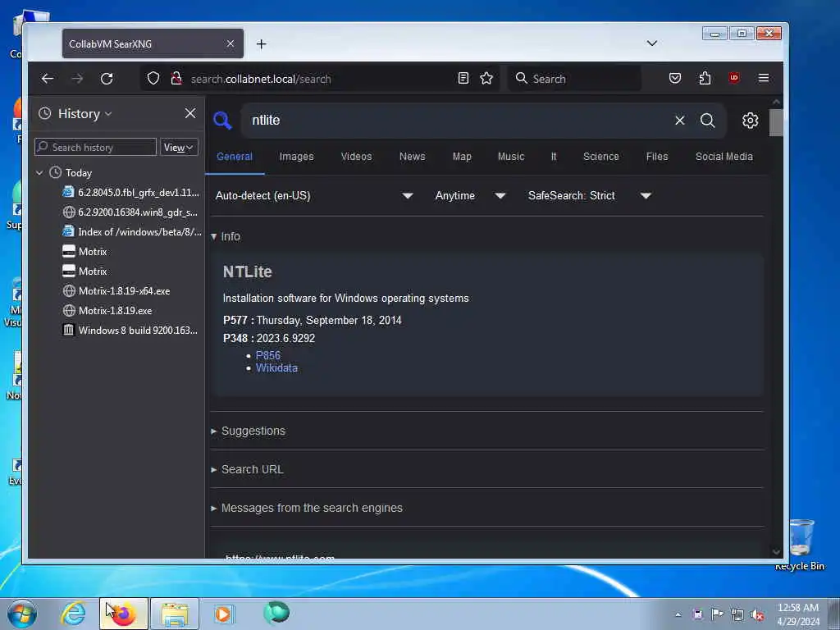Clear the ntlite search query
This screenshot has width=840, height=630.
coord(680,120)
